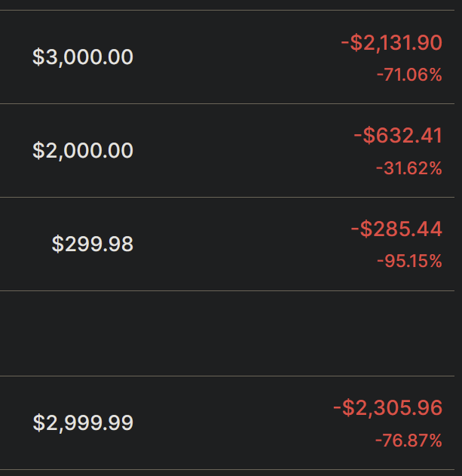Viewport: 462px width, 476px height.
Task: Click the divider line below the $3,000.00 row
Action: pos(226,103)
